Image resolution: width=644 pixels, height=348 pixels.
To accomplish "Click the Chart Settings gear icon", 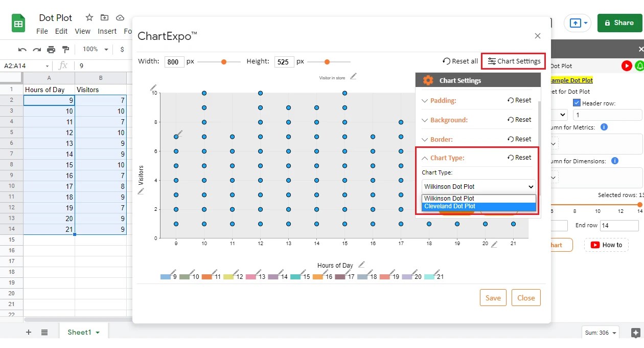I will point(428,80).
